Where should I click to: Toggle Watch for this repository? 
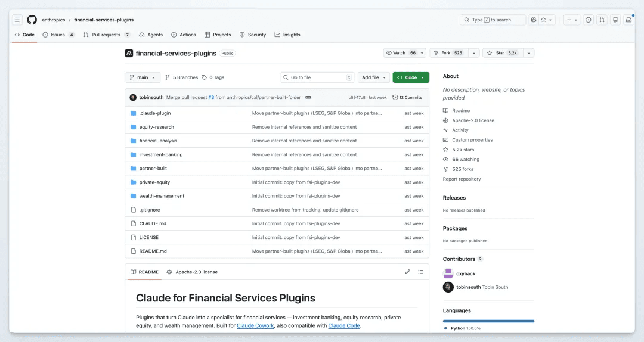[401, 53]
